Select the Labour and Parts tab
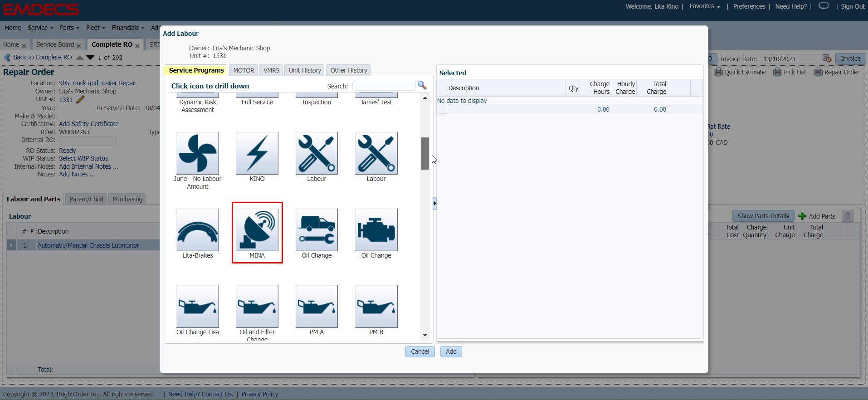 pyautogui.click(x=34, y=199)
